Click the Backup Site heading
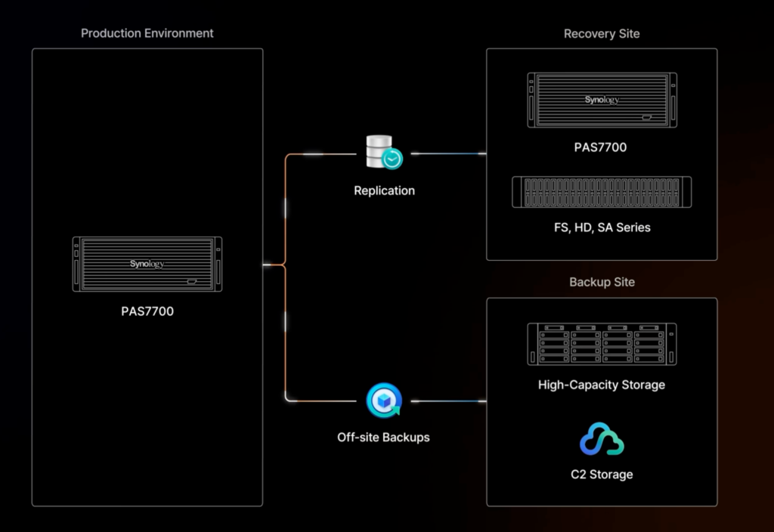The image size is (774, 532). click(x=602, y=282)
